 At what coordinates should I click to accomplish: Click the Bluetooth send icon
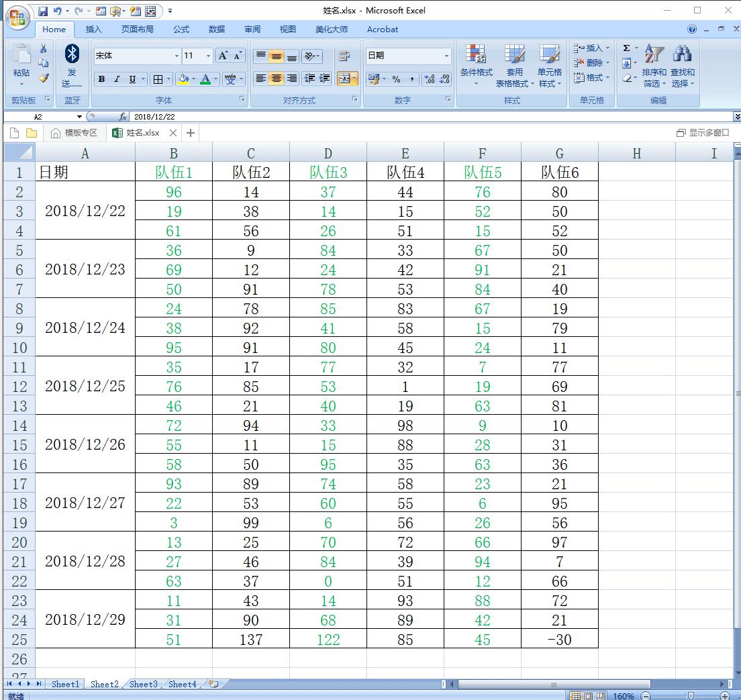click(x=72, y=54)
